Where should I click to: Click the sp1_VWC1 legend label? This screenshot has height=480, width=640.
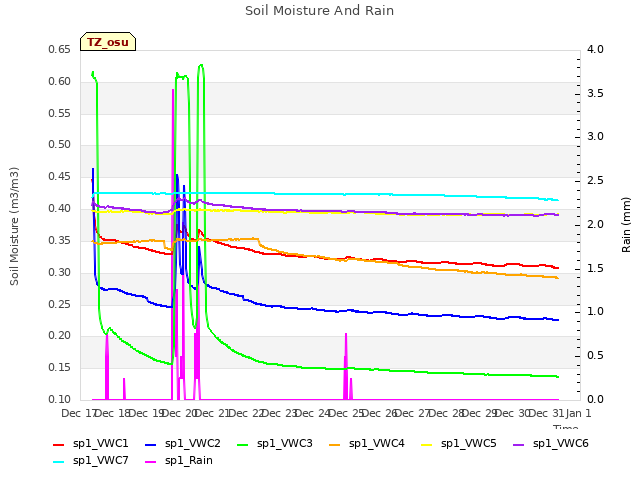101,443
